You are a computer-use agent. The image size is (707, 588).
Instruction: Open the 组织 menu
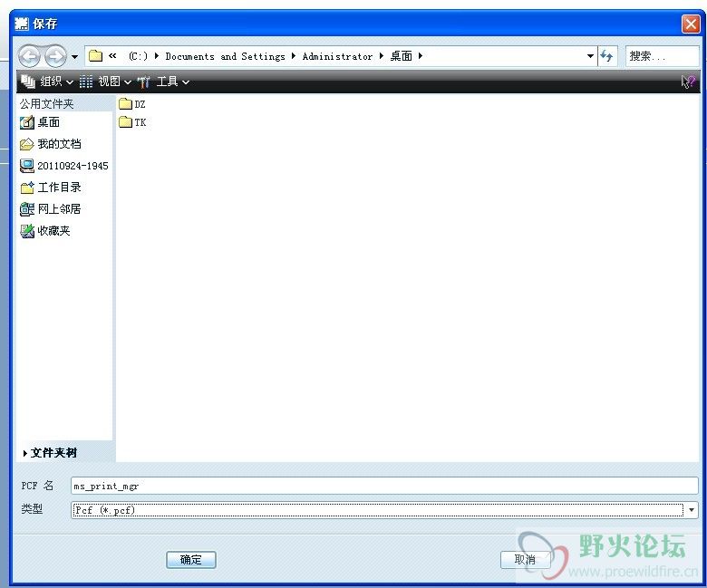click(56, 82)
